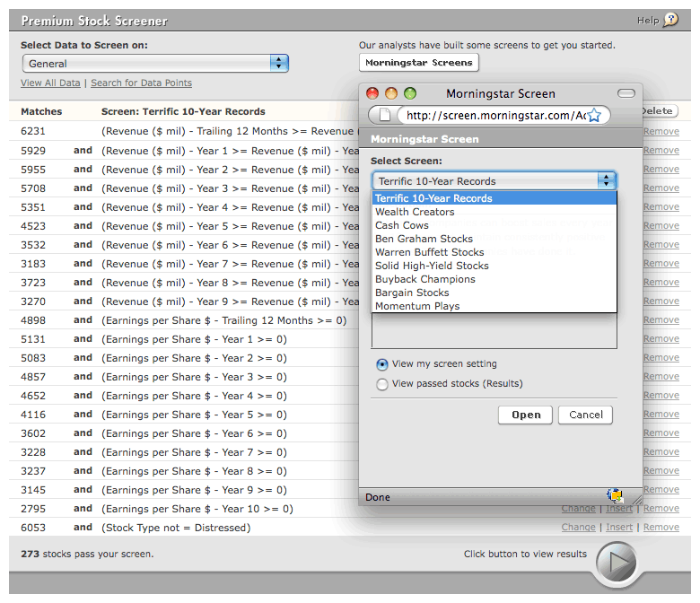
Task: Click Remove on the Stock Type row
Action: [x=661, y=527]
